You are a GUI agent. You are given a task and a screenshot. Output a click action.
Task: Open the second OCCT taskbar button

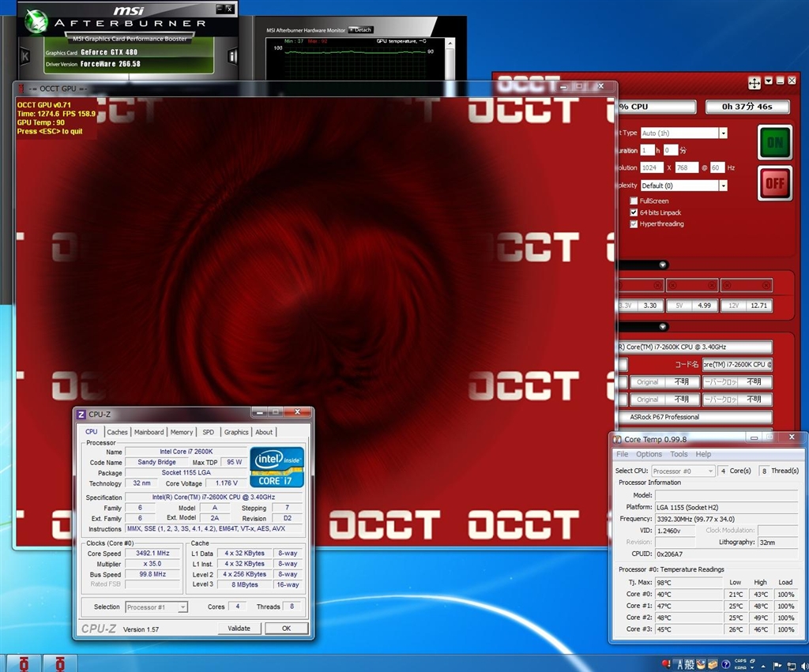click(x=60, y=663)
